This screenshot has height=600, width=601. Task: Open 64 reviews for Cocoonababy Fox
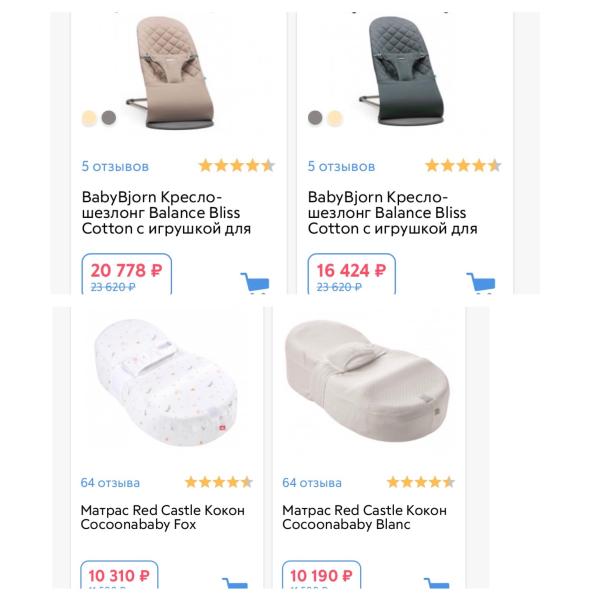(x=110, y=483)
